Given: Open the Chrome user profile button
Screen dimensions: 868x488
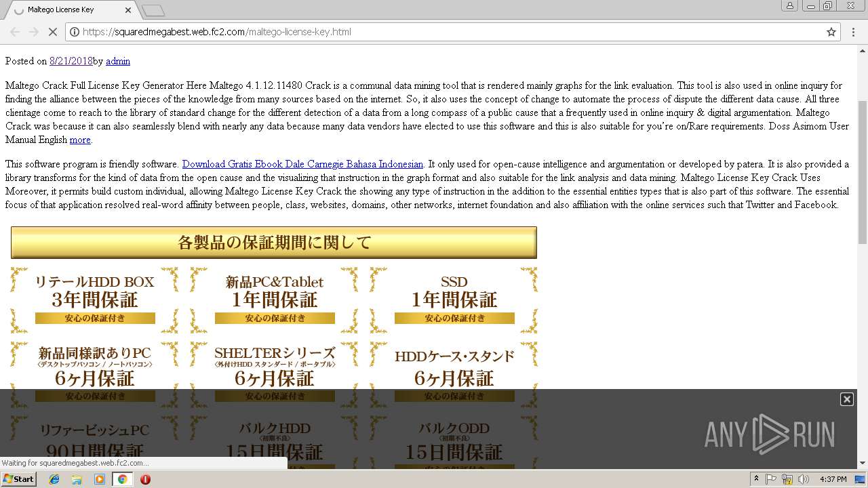Looking at the screenshot, I should (x=789, y=5).
